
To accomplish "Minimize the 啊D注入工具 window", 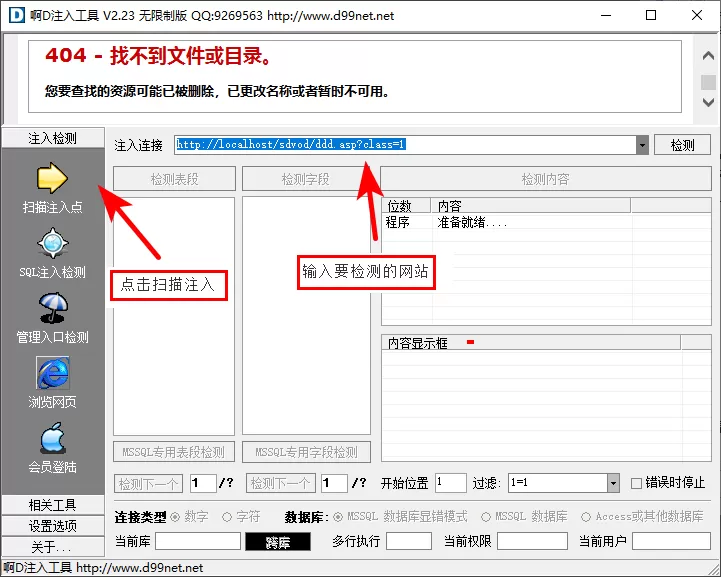I will [606, 15].
